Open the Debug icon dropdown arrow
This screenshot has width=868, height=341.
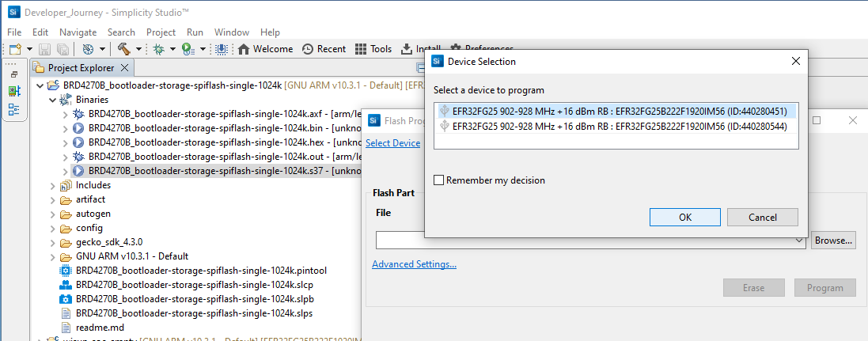coord(172,49)
